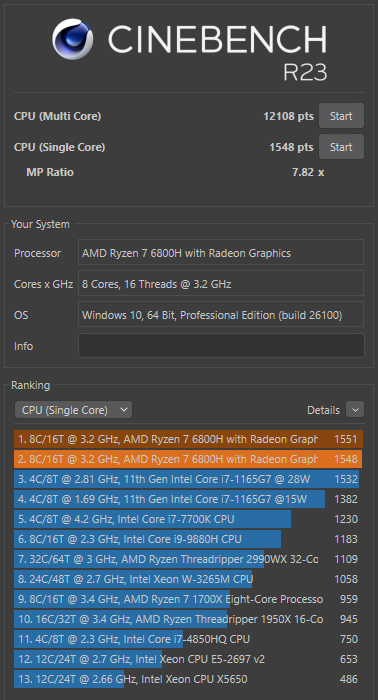Viewport: 378px width, 700px height.
Task: Click into the Info text field
Action: (221, 346)
